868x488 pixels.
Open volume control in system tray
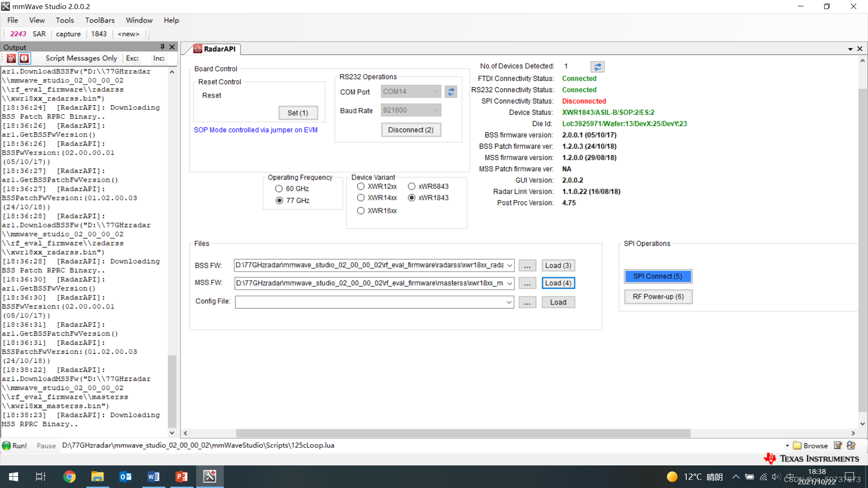pos(776,477)
